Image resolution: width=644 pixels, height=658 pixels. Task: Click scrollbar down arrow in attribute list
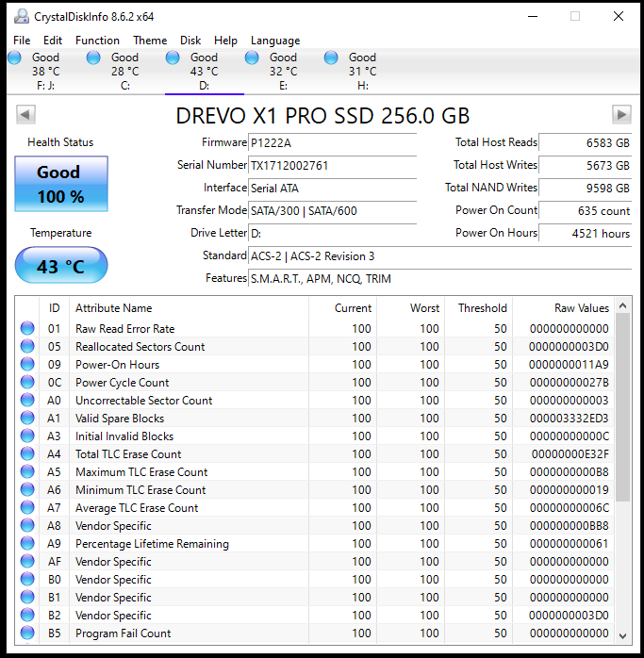(623, 635)
